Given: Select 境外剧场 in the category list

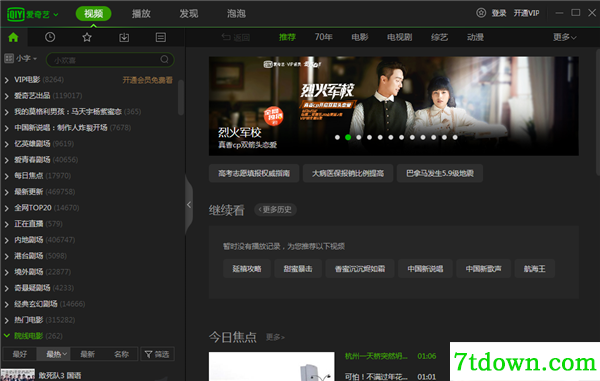Looking at the screenshot, I should [x=29, y=272].
